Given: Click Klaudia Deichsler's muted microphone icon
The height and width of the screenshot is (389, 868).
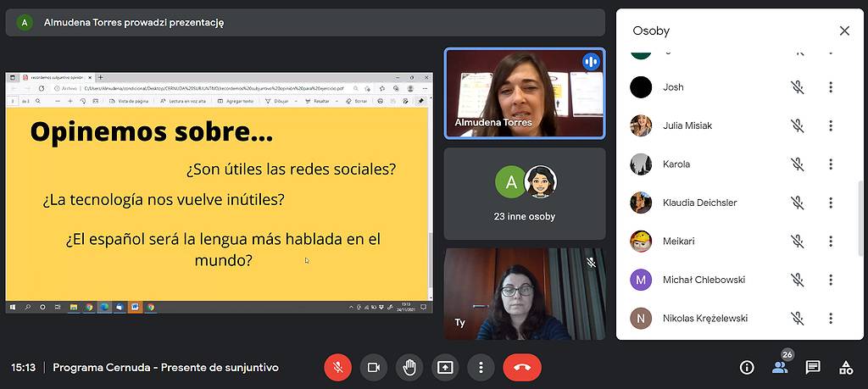Looking at the screenshot, I should coord(797,203).
